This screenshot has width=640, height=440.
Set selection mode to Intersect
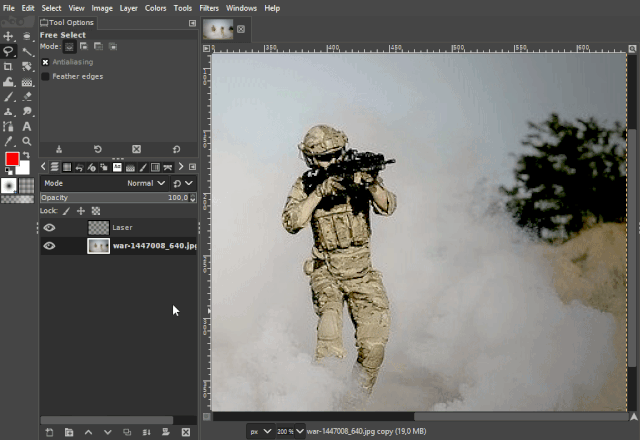click(113, 47)
